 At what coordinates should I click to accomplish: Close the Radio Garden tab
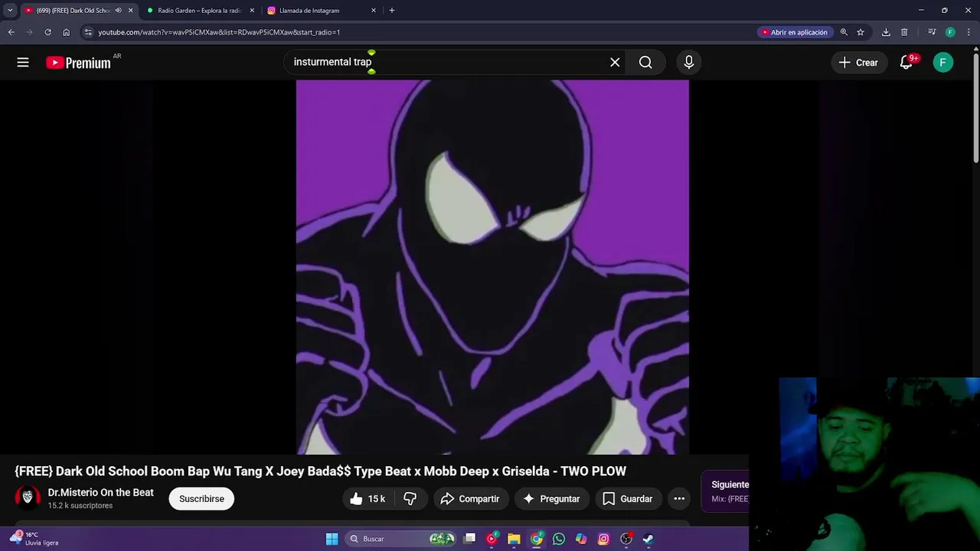coord(252,11)
